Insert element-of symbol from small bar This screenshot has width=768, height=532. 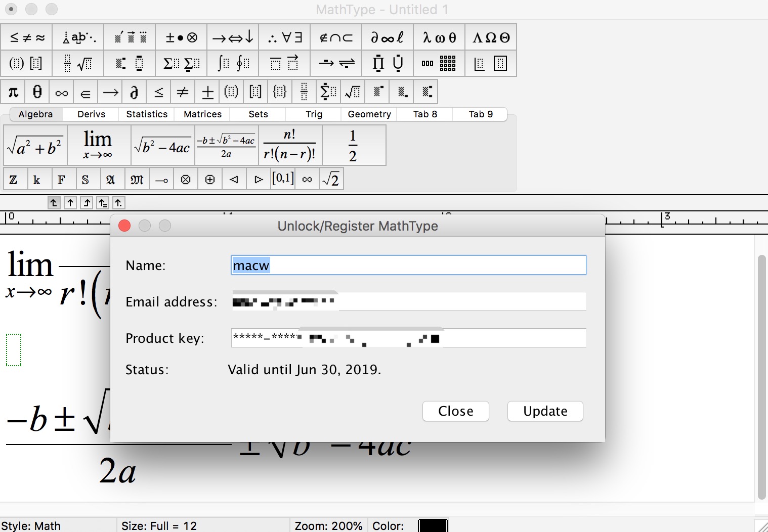click(86, 92)
